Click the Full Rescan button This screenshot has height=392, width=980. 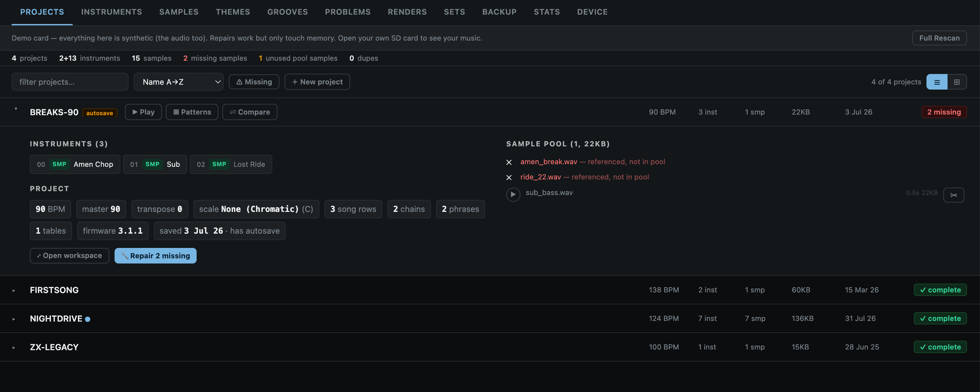[x=939, y=38]
